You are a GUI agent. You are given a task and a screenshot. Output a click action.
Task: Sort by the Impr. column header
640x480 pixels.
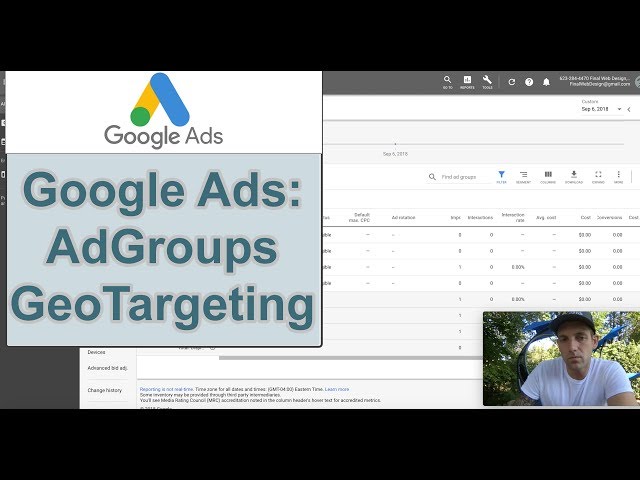pyautogui.click(x=456, y=218)
